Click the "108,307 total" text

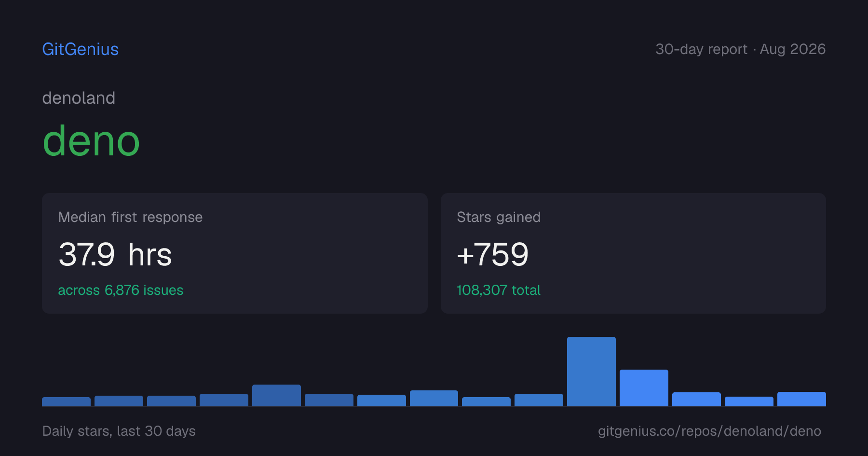click(499, 290)
